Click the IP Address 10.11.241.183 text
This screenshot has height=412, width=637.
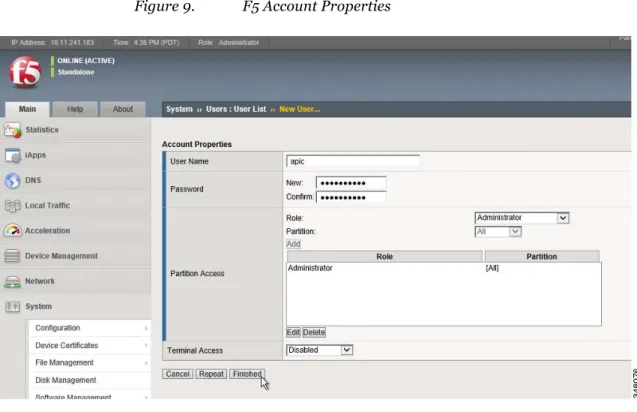pos(52,42)
